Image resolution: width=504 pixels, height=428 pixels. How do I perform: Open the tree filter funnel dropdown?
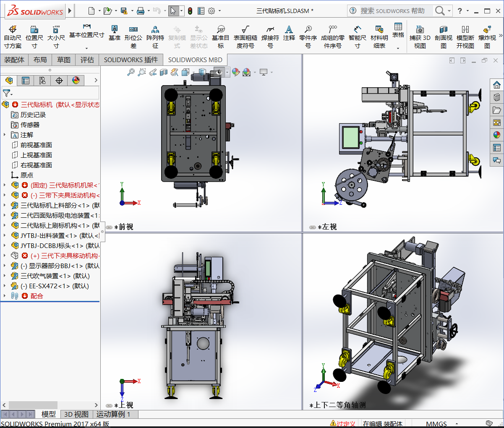[x=8, y=93]
